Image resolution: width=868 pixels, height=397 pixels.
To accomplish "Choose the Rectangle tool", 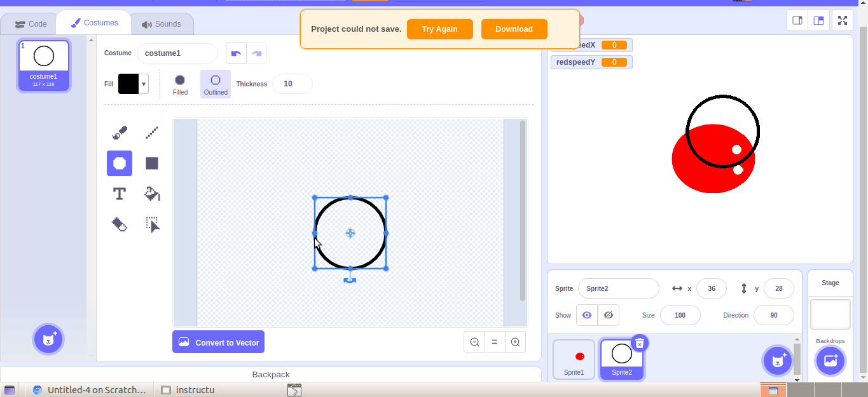I will (x=151, y=163).
